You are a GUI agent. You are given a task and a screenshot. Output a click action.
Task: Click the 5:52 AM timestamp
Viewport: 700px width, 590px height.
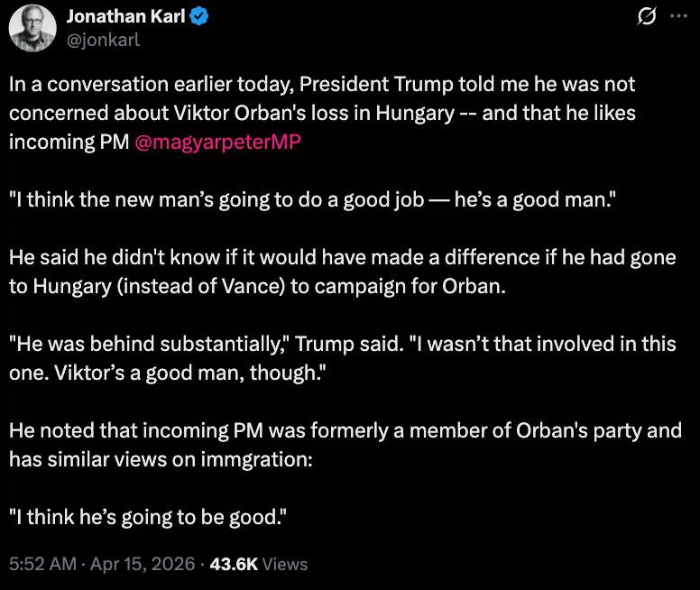tap(41, 564)
